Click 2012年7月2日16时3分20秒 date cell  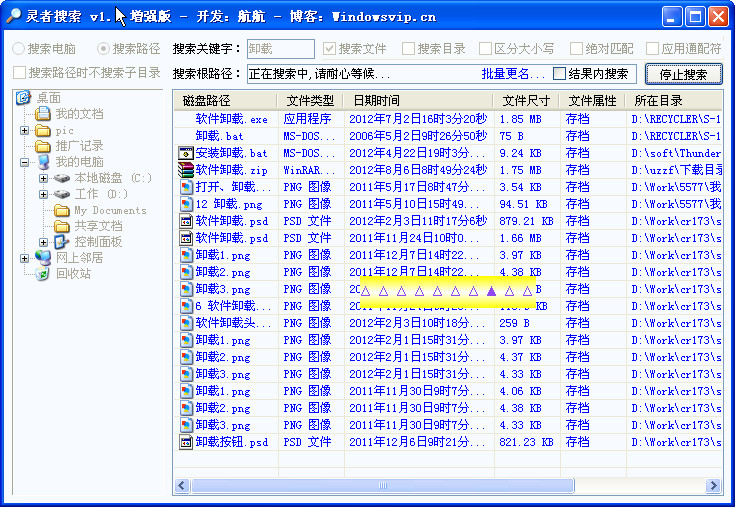(418, 119)
